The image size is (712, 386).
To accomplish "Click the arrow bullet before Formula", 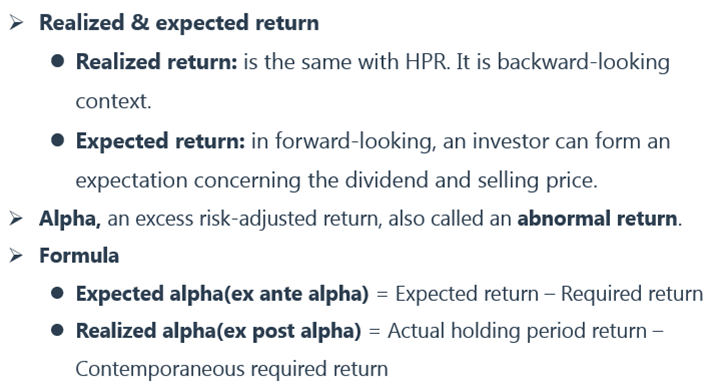I will [x=16, y=256].
